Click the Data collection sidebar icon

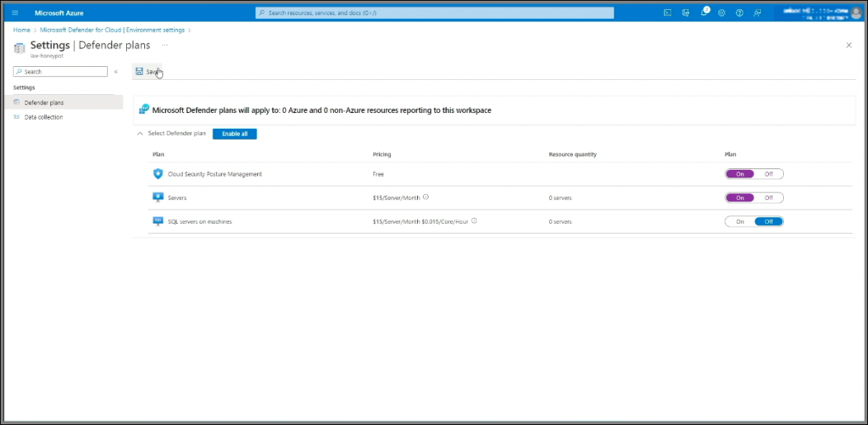tap(17, 117)
